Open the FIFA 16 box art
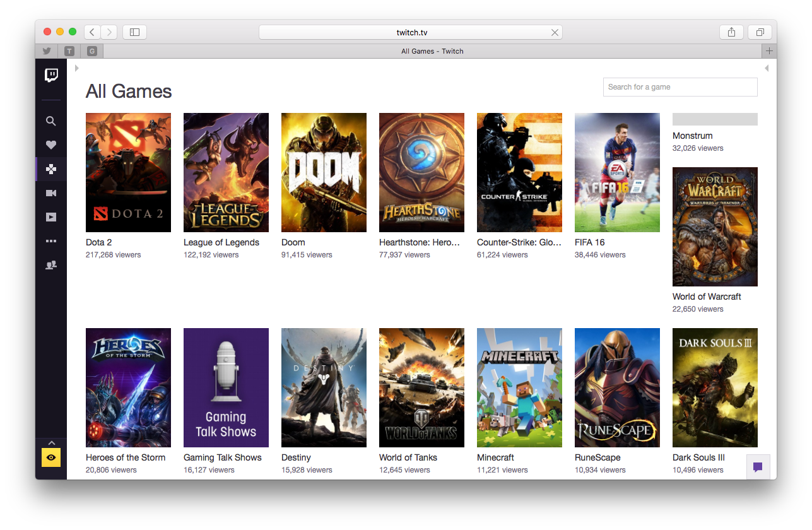The height and width of the screenshot is (530, 812). pos(617,172)
